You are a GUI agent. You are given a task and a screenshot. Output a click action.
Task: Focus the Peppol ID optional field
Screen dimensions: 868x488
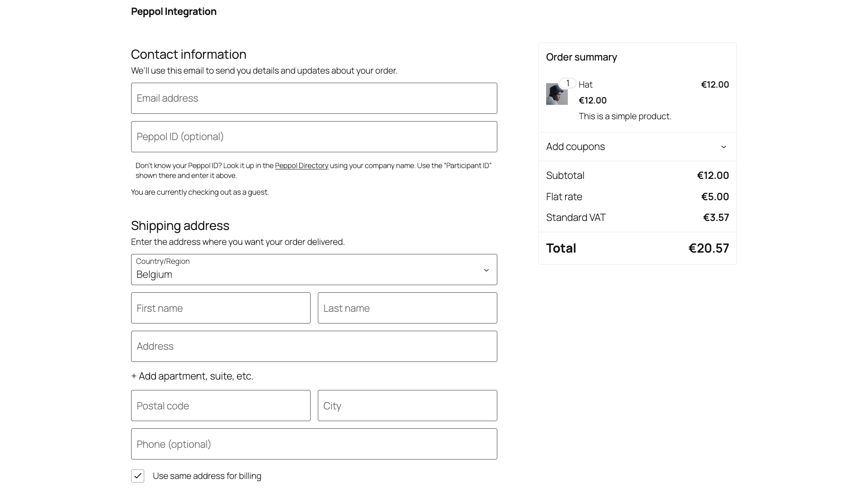click(314, 136)
